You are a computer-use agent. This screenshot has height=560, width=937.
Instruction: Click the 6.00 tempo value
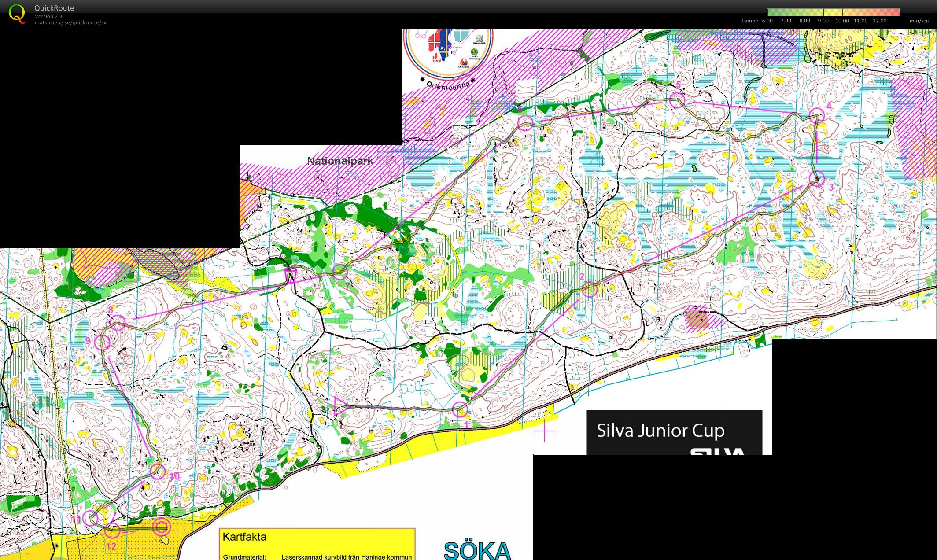click(767, 21)
